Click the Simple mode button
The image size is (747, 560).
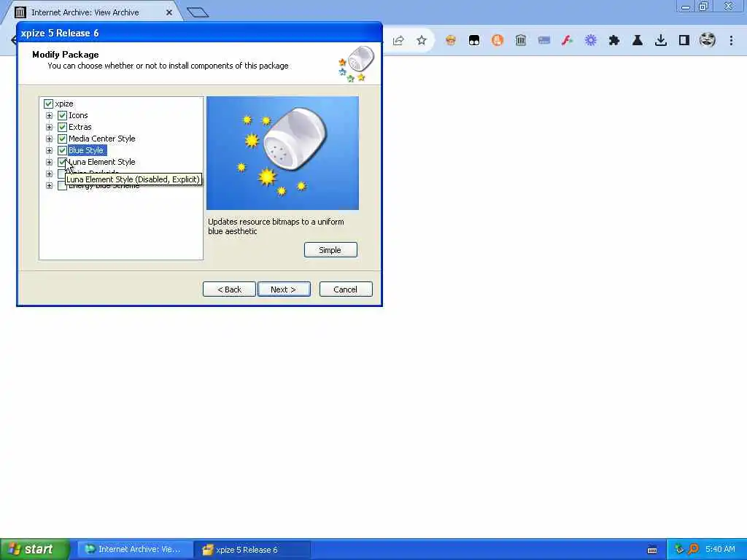click(x=330, y=250)
